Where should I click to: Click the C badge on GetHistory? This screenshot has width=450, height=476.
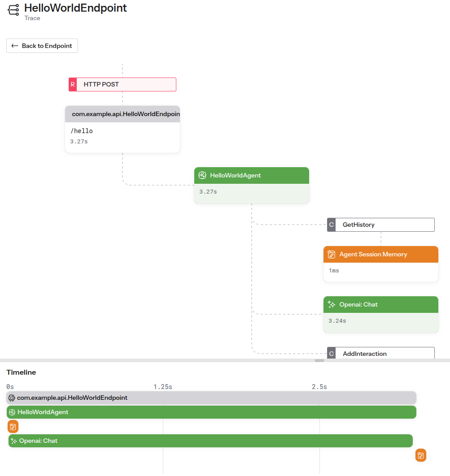(x=332, y=225)
